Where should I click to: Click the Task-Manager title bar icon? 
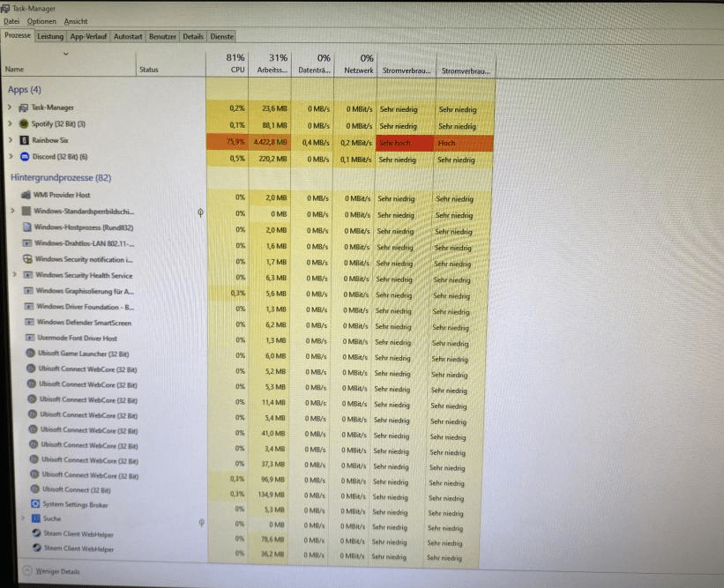4,8
